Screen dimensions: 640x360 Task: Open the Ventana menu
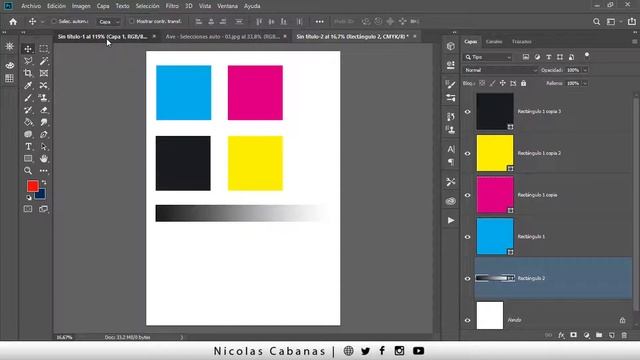point(227,6)
